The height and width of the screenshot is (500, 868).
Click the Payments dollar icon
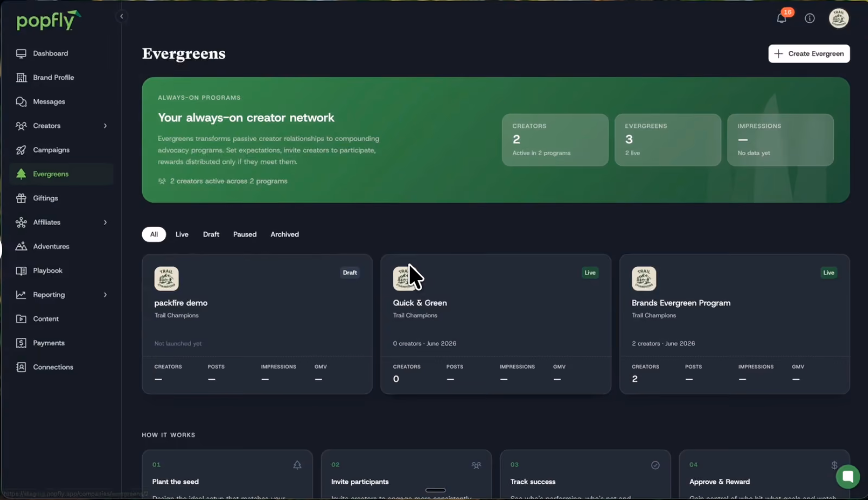coord(21,343)
